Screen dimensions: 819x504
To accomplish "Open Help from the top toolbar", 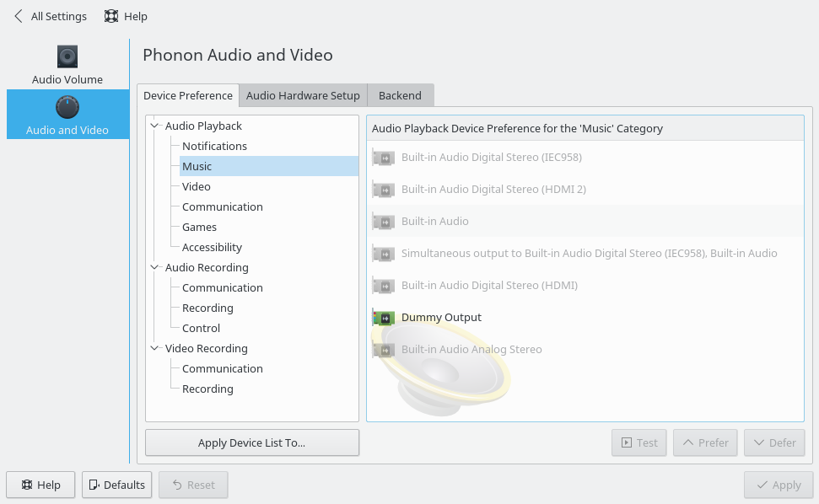I will click(126, 16).
